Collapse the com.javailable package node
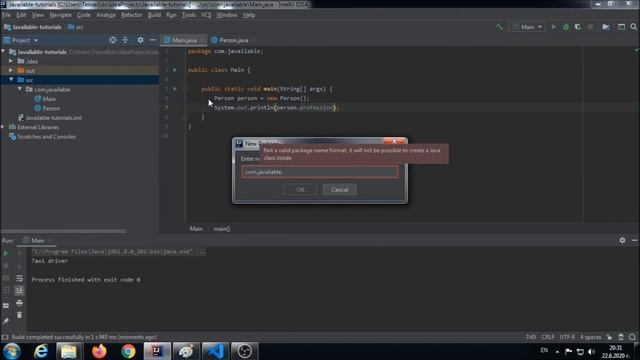This screenshot has width=640, height=360. (x=20, y=89)
